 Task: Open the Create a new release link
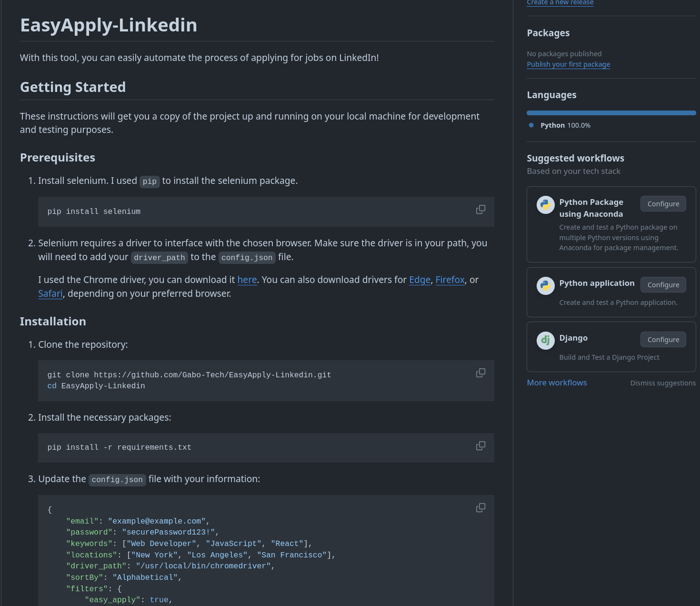[560, 2]
